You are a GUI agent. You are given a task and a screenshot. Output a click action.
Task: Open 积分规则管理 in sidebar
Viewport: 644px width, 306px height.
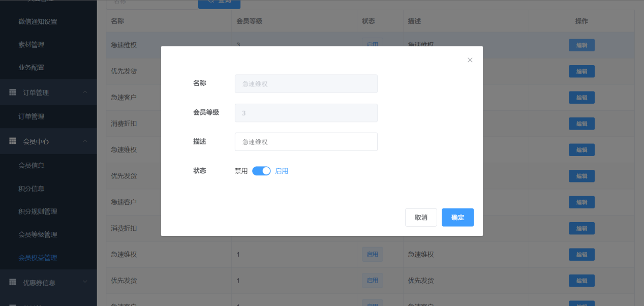[38, 211]
